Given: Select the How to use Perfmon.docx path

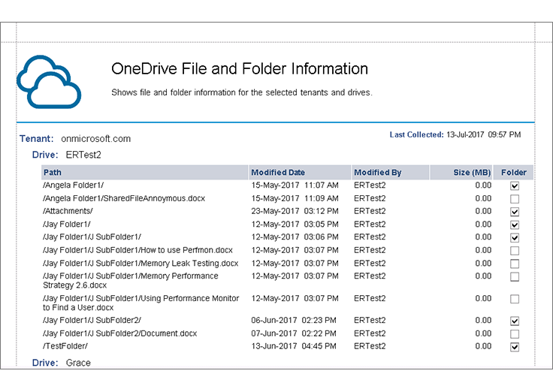Looking at the screenshot, I should (137, 250).
